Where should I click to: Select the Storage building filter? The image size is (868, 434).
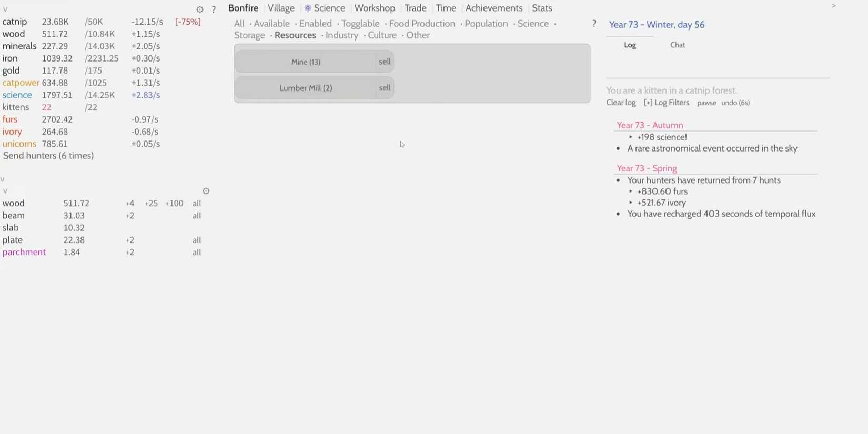click(x=249, y=35)
